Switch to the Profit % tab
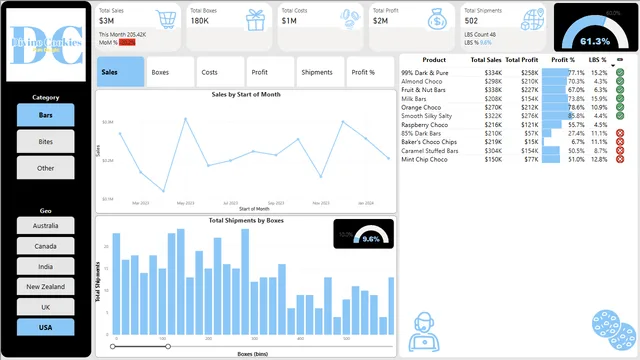 pyautogui.click(x=370, y=72)
